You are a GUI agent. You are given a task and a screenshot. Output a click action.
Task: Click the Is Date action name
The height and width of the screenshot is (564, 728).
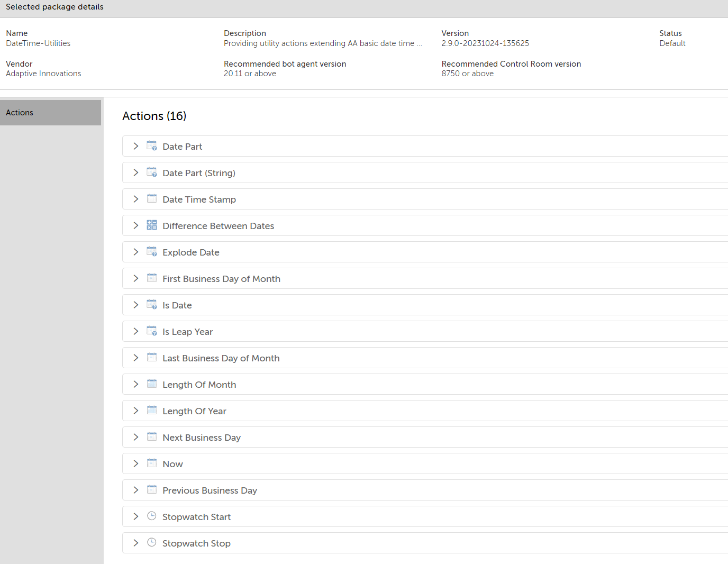pyautogui.click(x=177, y=305)
